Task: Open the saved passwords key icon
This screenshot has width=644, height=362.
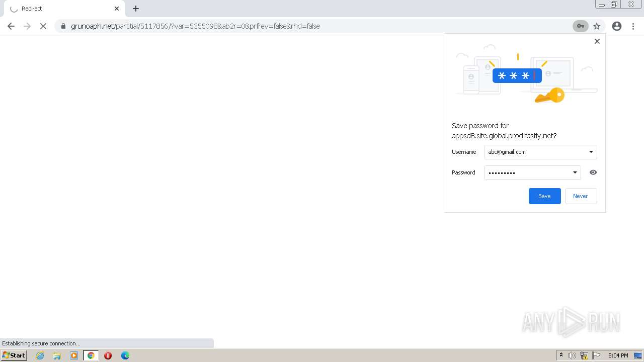Action: point(581,26)
